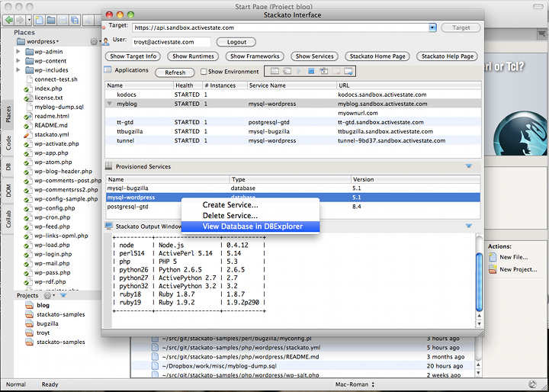Open the Places gear settings menu
The image size is (549, 392).
click(x=95, y=41)
